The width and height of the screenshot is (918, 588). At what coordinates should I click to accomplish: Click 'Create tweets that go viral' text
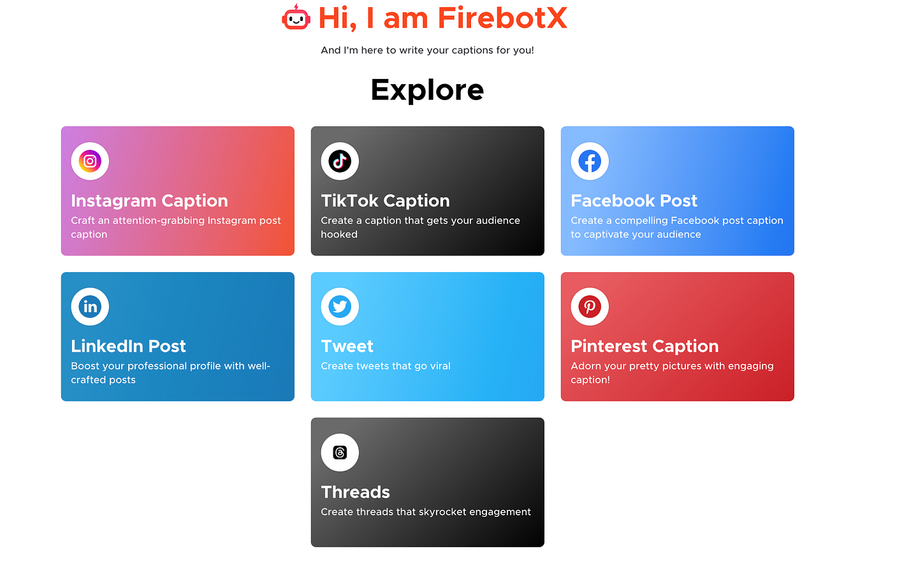(386, 366)
